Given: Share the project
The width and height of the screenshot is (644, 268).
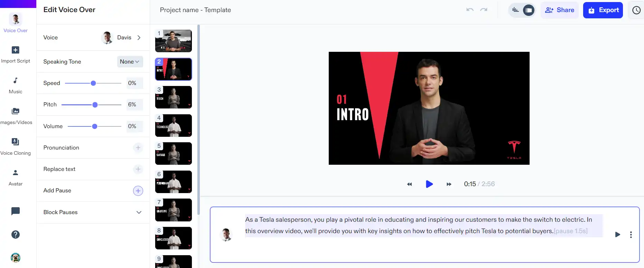Looking at the screenshot, I should click(559, 10).
